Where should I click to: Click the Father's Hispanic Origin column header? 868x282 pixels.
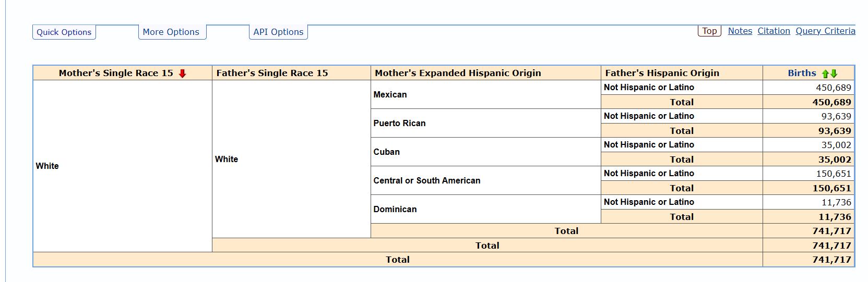coord(662,73)
